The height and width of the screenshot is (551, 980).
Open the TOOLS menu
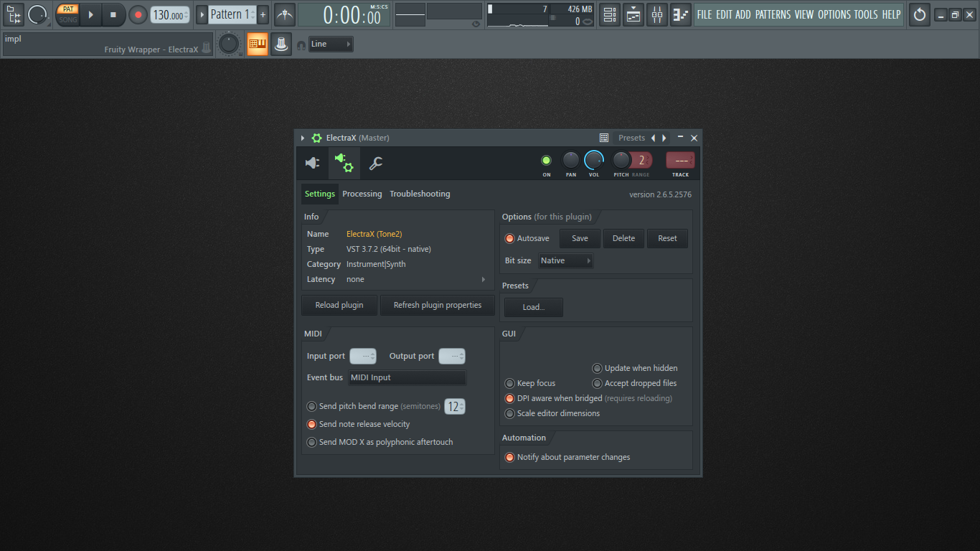pos(866,14)
